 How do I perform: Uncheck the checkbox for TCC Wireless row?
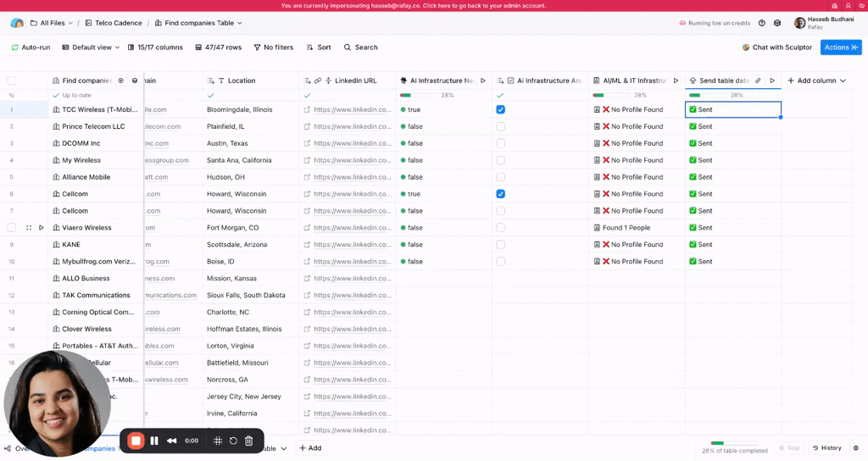coord(500,109)
